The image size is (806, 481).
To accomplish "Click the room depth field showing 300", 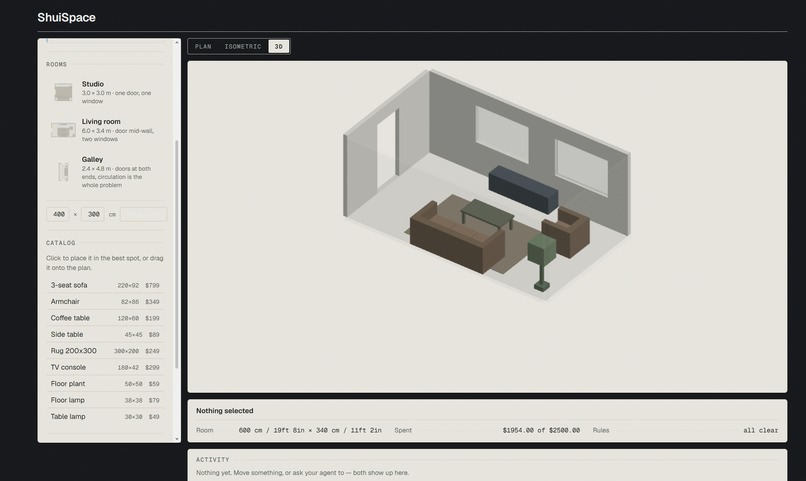I will click(x=93, y=214).
